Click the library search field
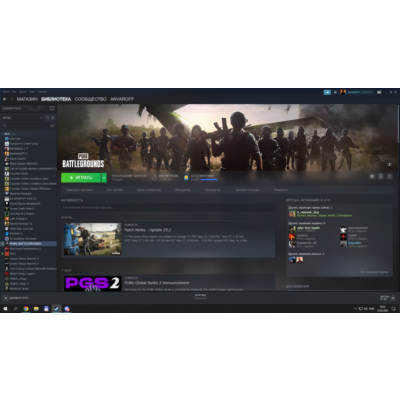Viewport: 400px width, 400px height. pos(25,126)
